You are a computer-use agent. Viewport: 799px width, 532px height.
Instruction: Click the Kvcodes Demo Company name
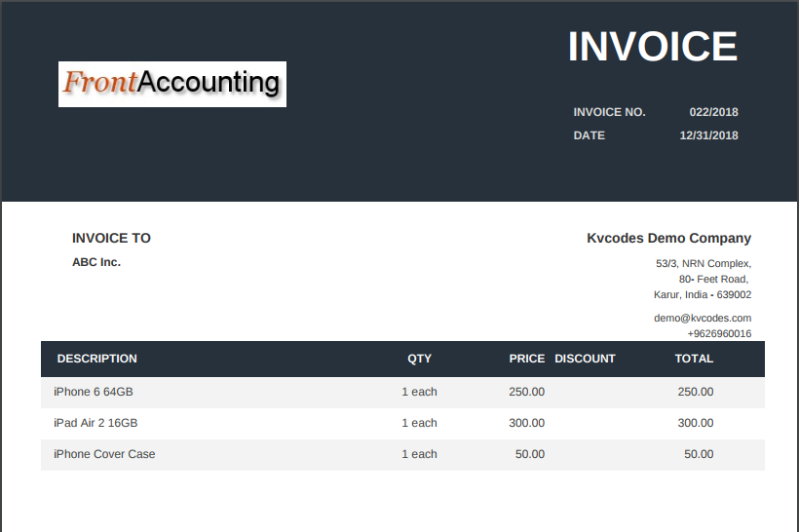(x=668, y=238)
